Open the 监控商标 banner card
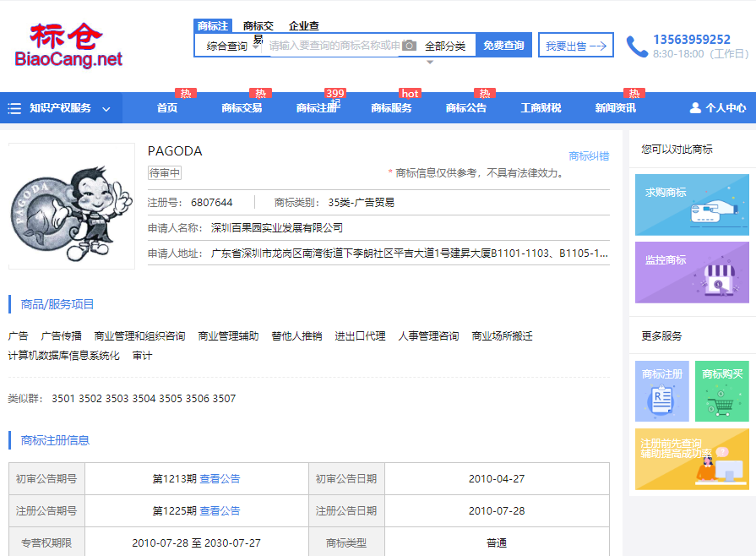Image resolution: width=756 pixels, height=556 pixels. tap(692, 272)
